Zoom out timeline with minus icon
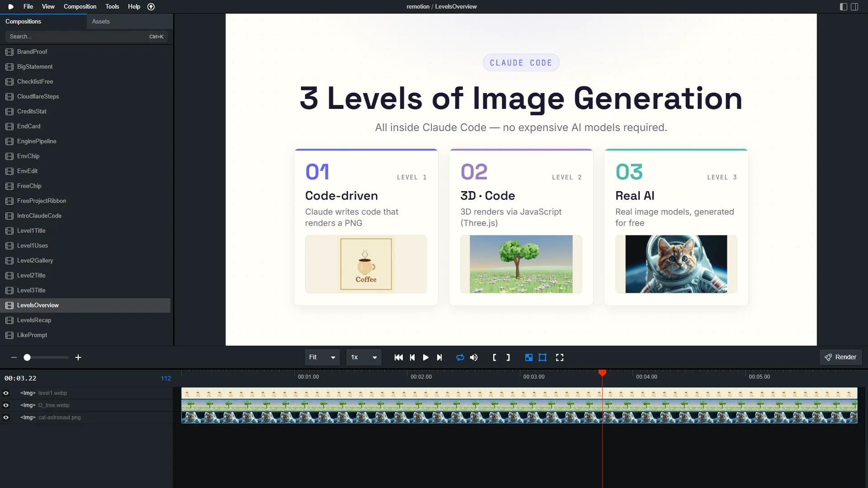868x488 pixels. 14,357
